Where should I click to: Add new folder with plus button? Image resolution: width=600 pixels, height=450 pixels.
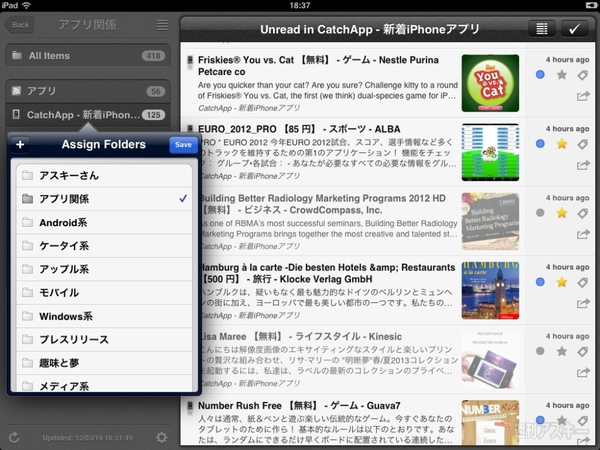pyautogui.click(x=20, y=145)
